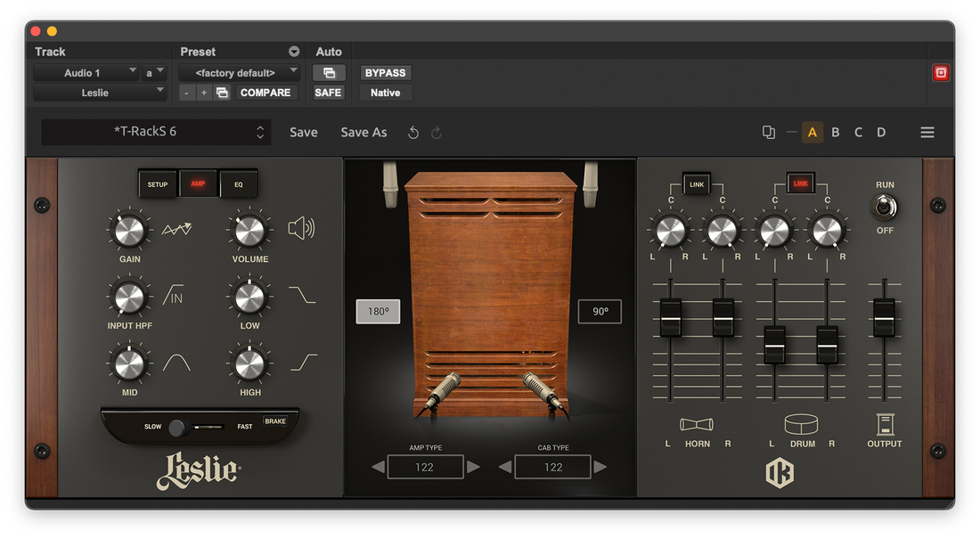
Task: Click the SLOW/FAST speed slider handle
Action: point(177,428)
